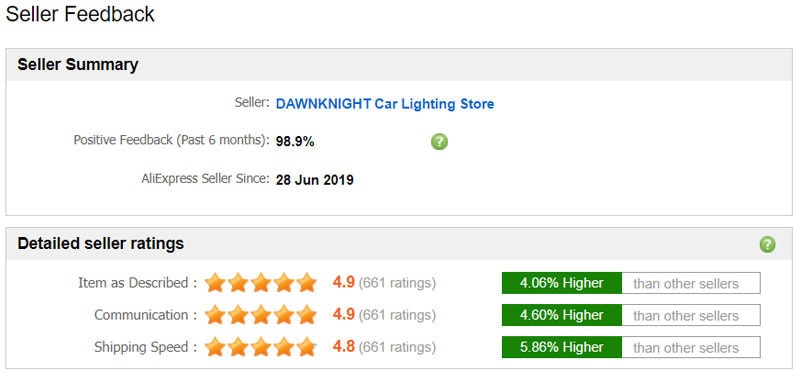Click the 4.60% Higher green bar
800x377 pixels.
click(562, 315)
